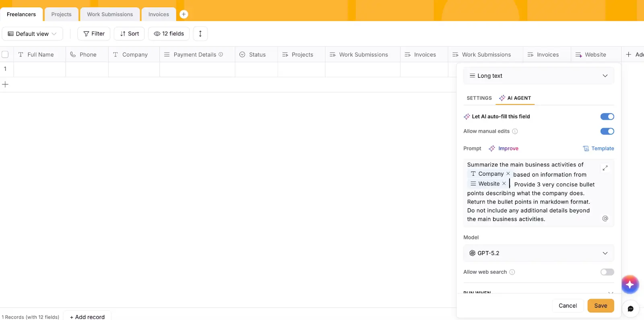This screenshot has width=644, height=320.
Task: Switch to the SETTINGS tab
Action: point(479,98)
